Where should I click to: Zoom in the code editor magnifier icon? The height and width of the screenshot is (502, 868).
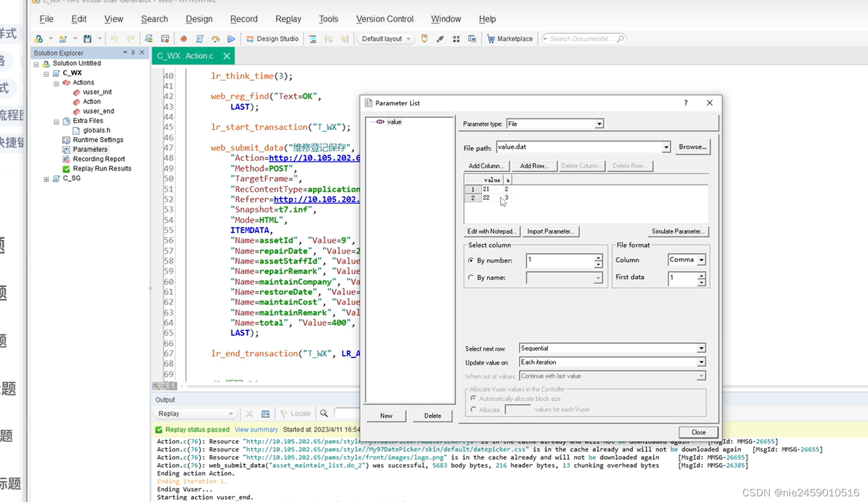coord(155,385)
